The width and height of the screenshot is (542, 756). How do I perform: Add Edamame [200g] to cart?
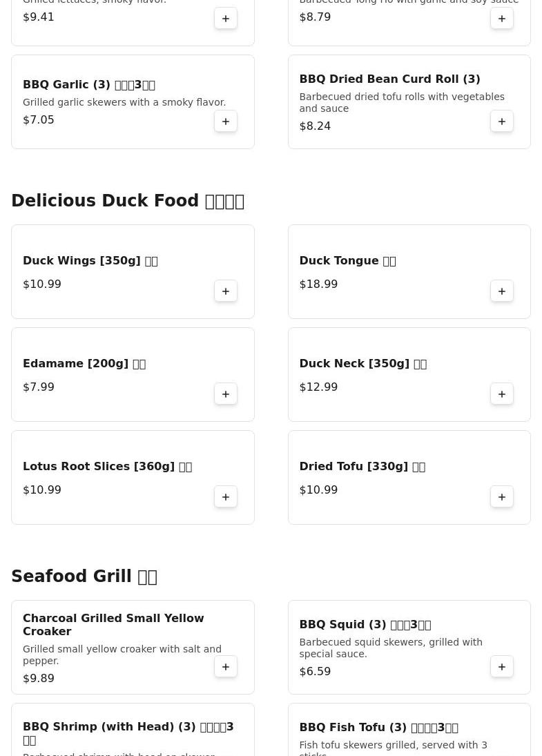click(226, 394)
